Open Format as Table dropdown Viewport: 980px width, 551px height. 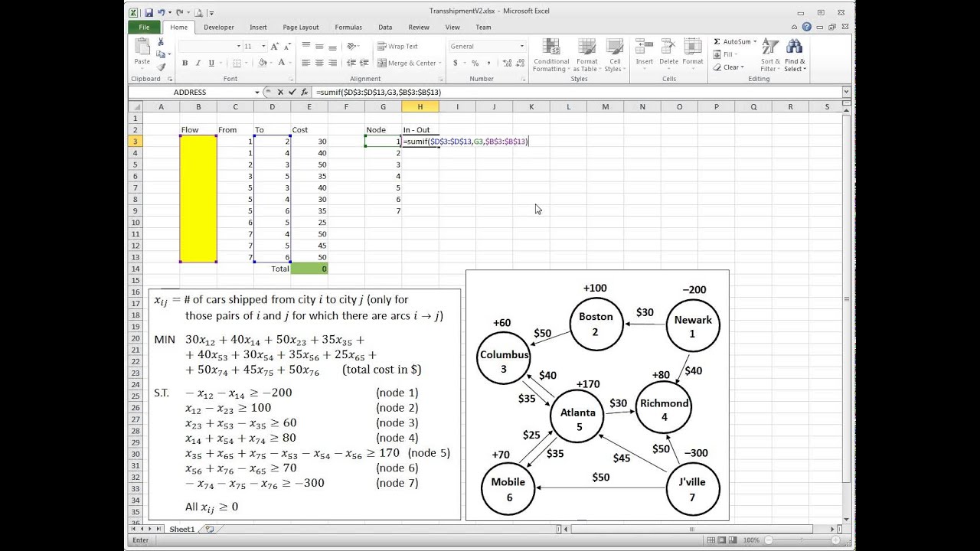coord(586,55)
